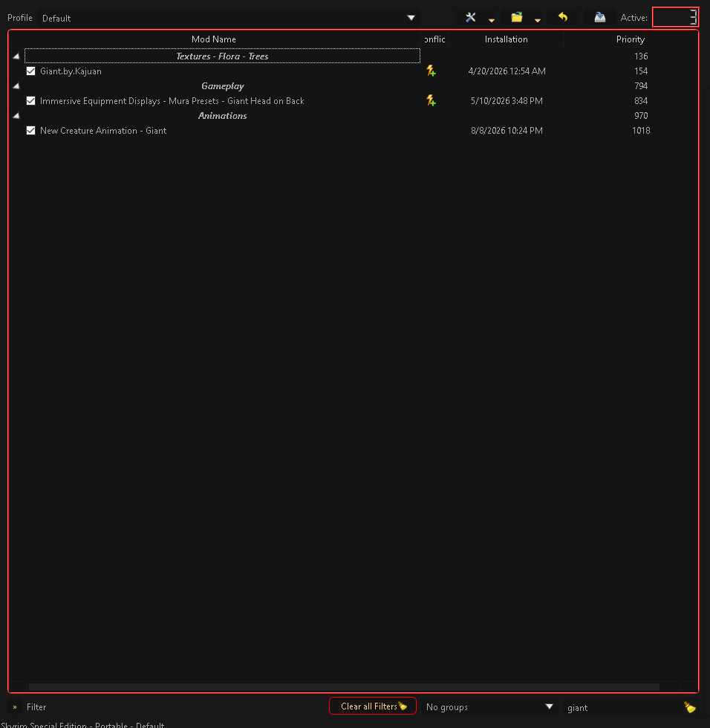
Task: Sort by the Installation column header
Action: tap(507, 39)
